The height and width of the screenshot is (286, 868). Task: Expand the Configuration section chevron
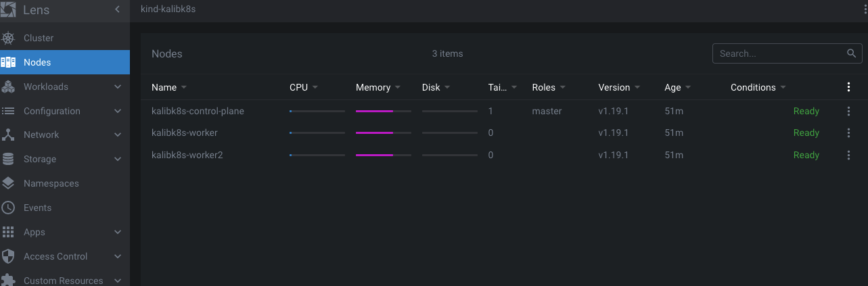[x=118, y=111]
